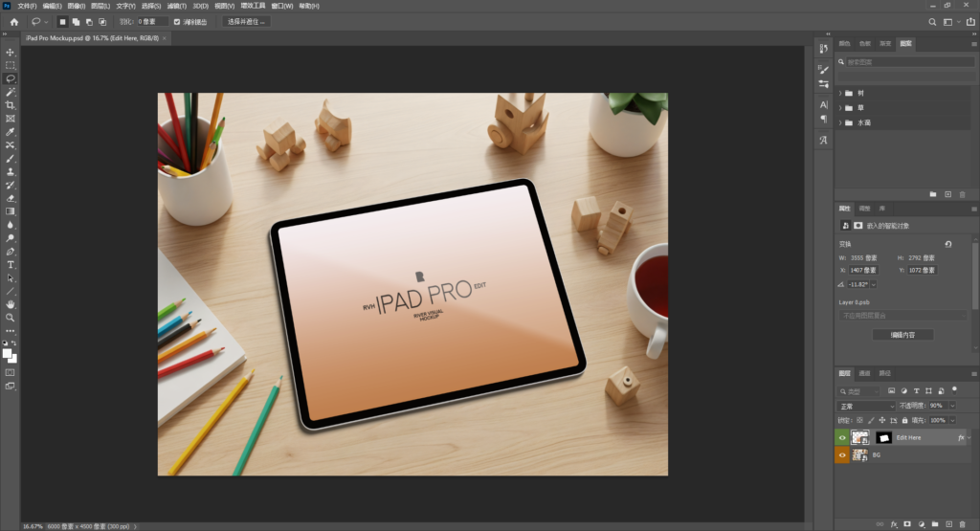Open the opacity 90% dropdown arrow
The height and width of the screenshot is (531, 980).
(x=952, y=406)
